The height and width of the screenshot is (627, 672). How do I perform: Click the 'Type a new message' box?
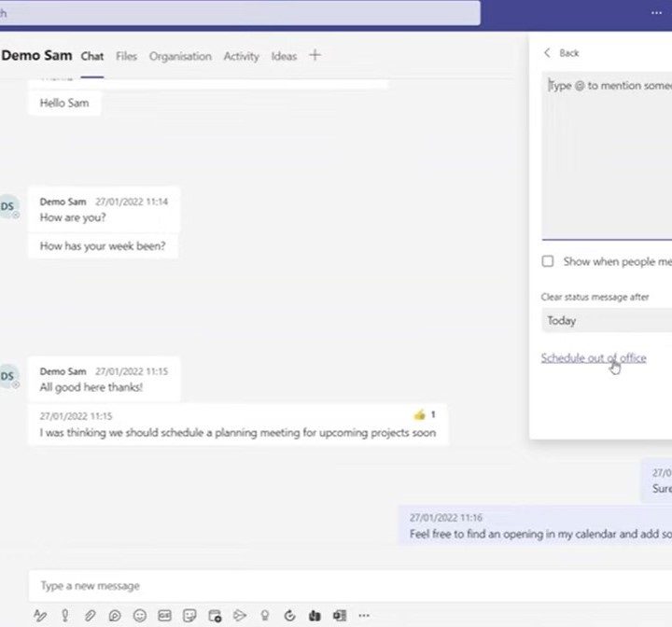pos(350,586)
